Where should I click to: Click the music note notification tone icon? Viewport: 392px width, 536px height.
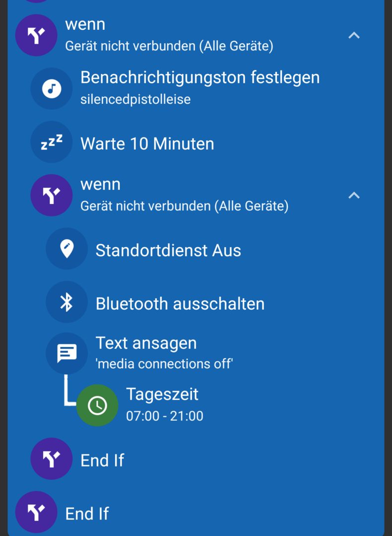coord(52,89)
